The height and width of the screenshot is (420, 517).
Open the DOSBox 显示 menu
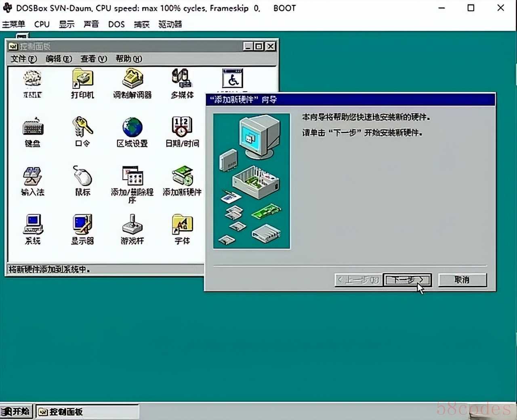pos(67,24)
